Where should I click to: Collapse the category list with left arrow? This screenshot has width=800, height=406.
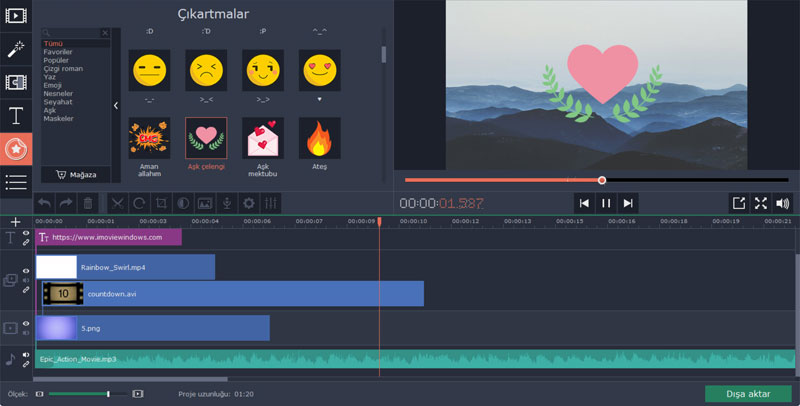tap(116, 106)
